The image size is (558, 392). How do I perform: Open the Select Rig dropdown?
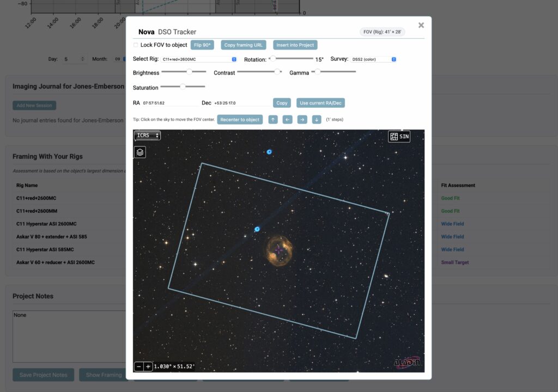click(x=199, y=59)
